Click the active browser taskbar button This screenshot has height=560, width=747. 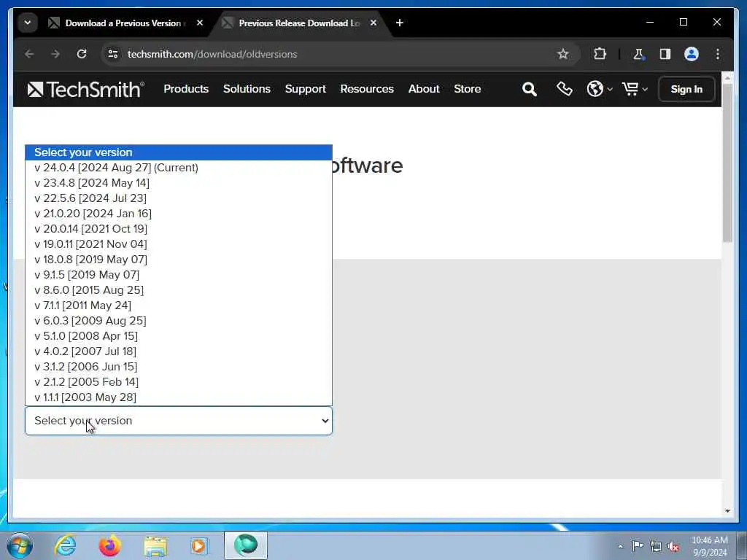coord(246,545)
